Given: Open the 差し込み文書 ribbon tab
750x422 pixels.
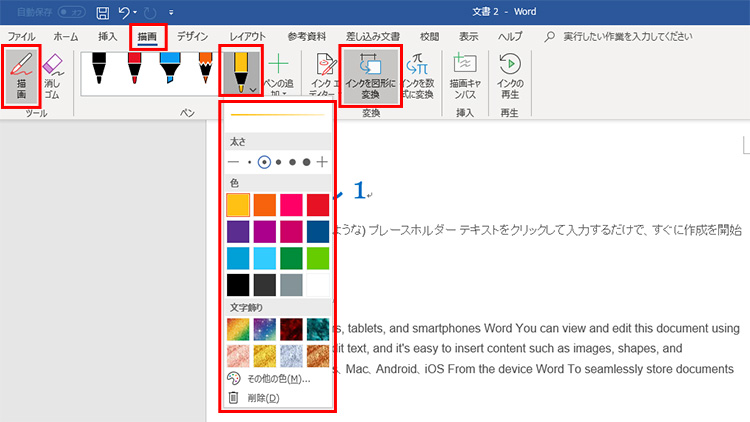Looking at the screenshot, I should [x=375, y=37].
